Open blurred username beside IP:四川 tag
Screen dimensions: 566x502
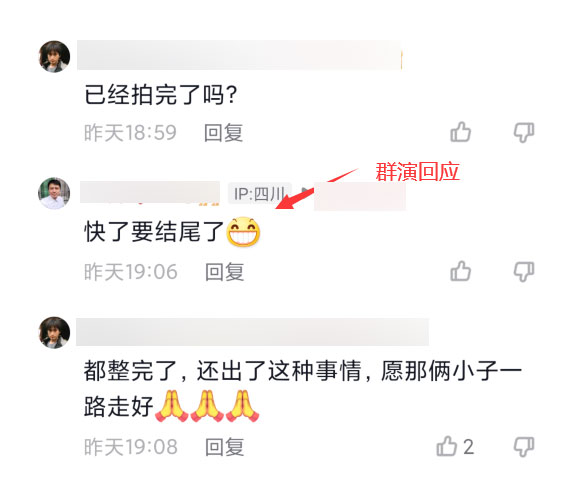coord(150,193)
